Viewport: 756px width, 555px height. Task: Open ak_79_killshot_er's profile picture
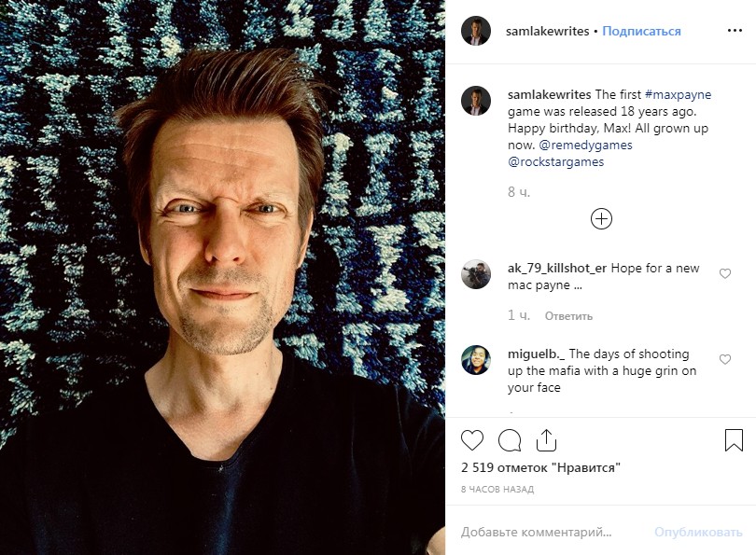click(x=476, y=274)
